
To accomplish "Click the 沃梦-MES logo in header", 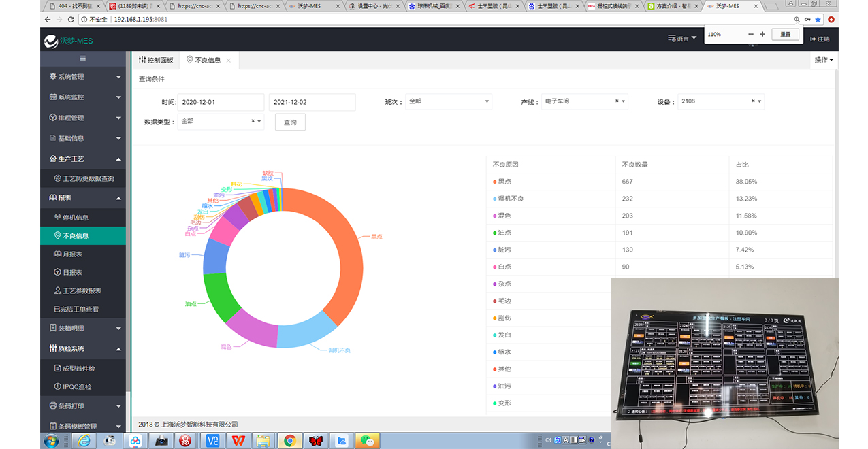I will (68, 41).
